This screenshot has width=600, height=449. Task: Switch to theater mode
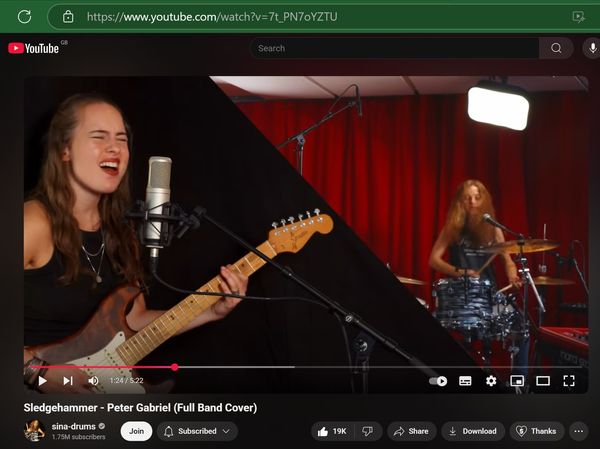pyautogui.click(x=543, y=381)
